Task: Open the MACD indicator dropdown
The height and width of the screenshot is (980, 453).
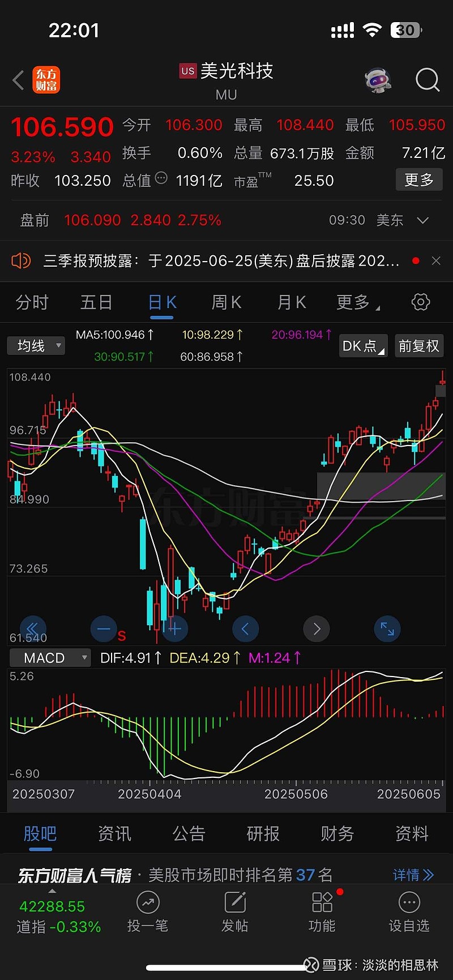Action: (50, 658)
